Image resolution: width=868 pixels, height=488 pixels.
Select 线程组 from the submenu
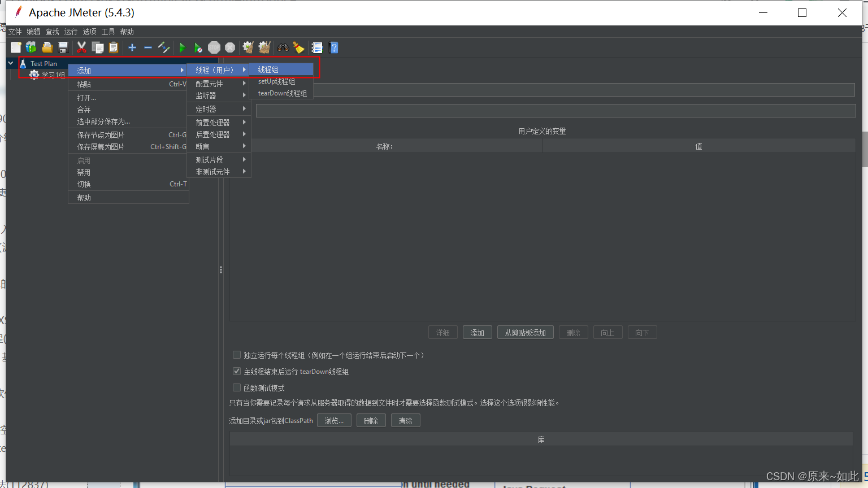point(281,69)
